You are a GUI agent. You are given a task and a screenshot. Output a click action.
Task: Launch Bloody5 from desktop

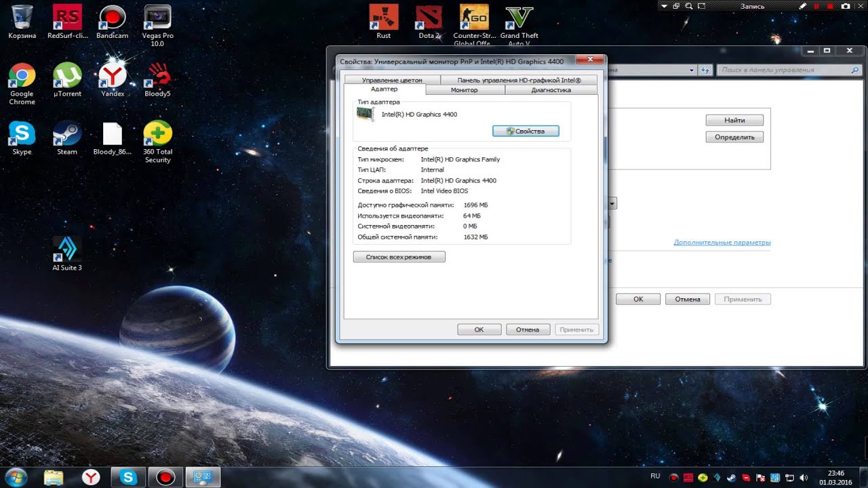tap(157, 80)
